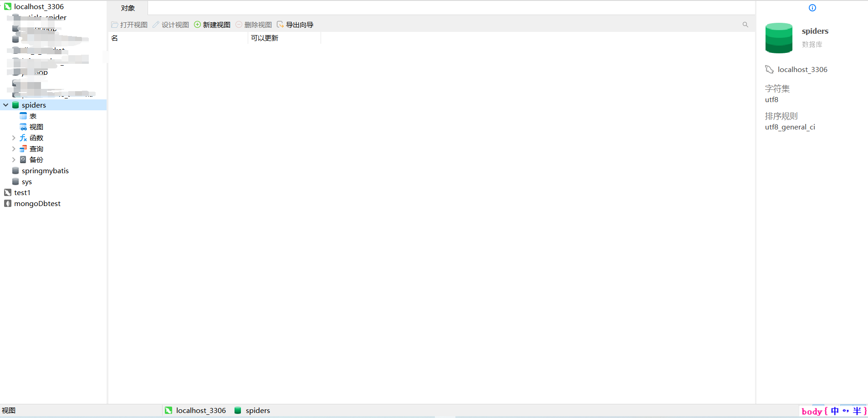This screenshot has width=868, height=418.
Task: Click the connection icon in info panel
Action: (769, 69)
